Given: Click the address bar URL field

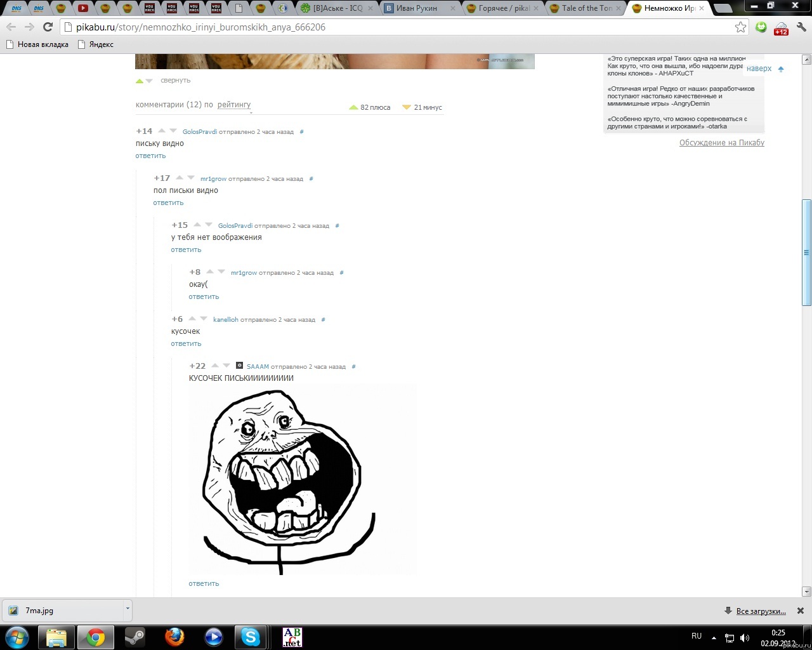Looking at the screenshot, I should 400,27.
